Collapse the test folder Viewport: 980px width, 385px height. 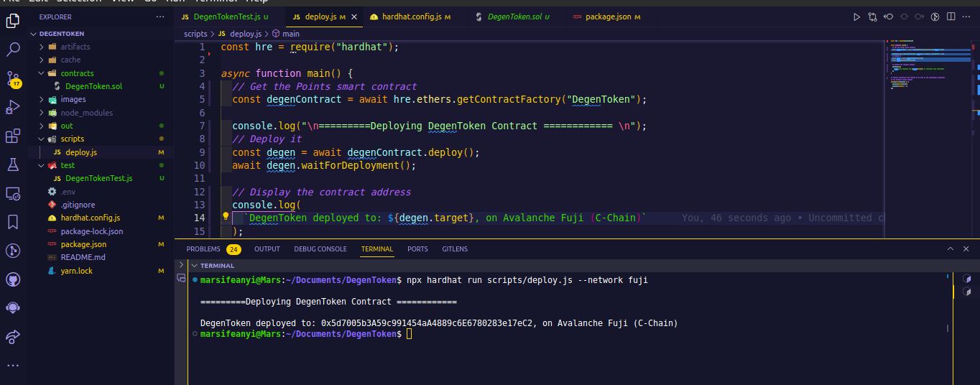pyautogui.click(x=42, y=165)
